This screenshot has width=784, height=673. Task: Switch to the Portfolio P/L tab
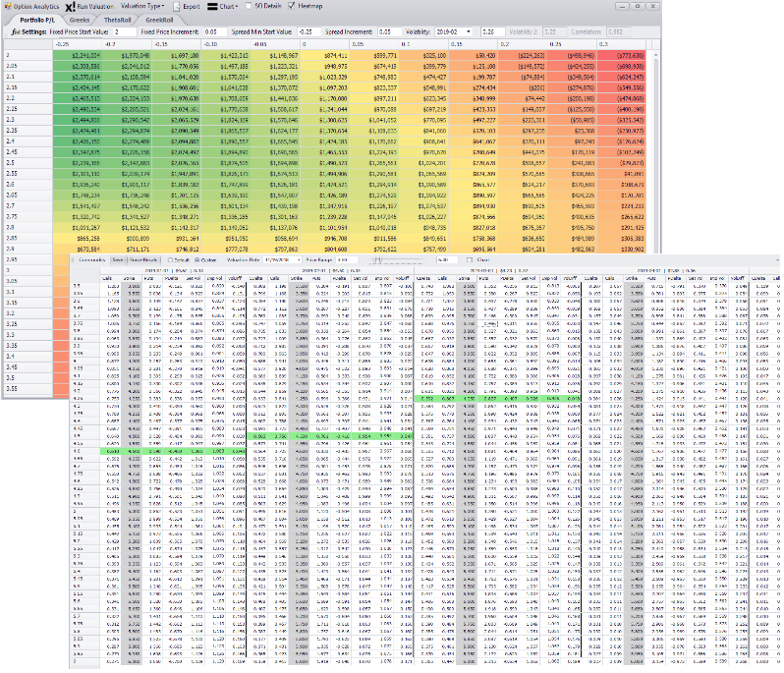pyautogui.click(x=37, y=20)
